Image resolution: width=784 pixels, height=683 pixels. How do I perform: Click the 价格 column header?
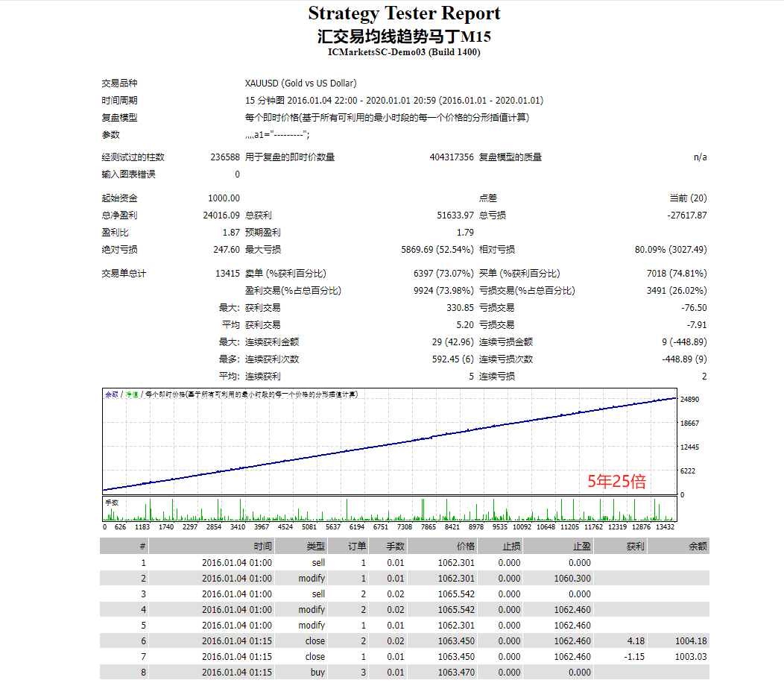442,546
